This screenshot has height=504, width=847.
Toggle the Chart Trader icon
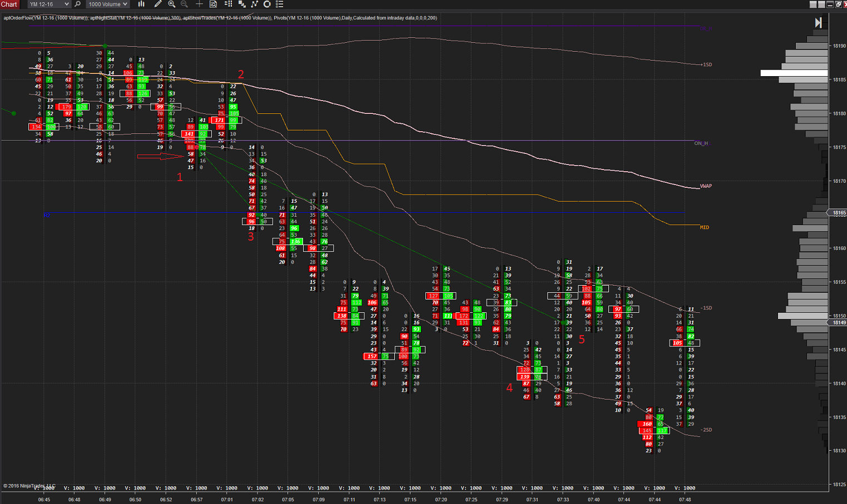coord(228,4)
